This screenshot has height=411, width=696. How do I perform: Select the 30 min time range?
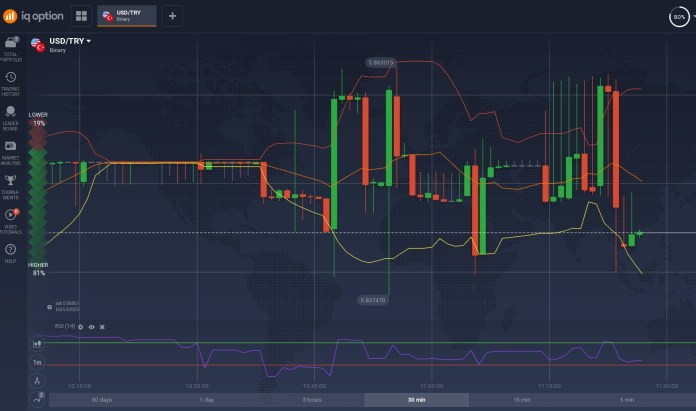tap(417, 400)
